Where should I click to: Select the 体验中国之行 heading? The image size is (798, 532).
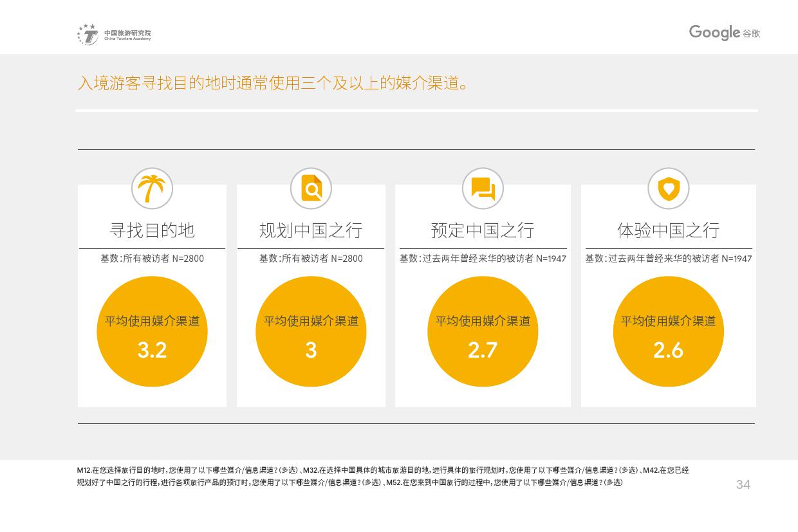pos(668,230)
